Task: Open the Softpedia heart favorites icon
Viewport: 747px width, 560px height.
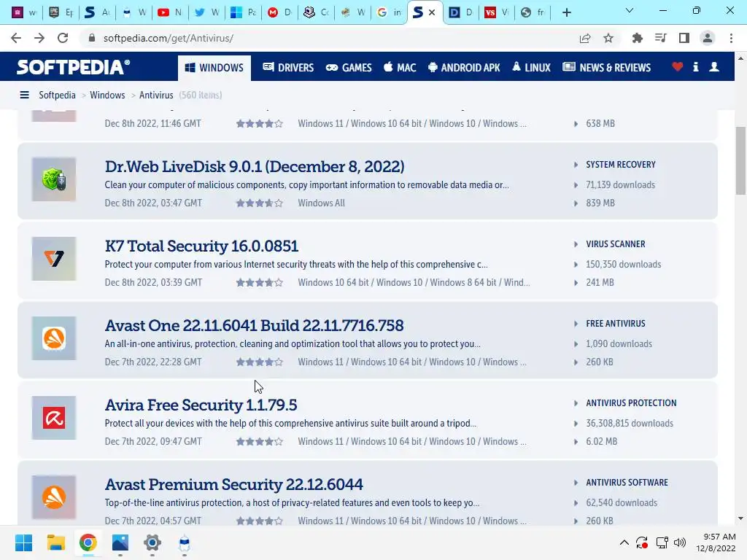Action: (x=678, y=67)
